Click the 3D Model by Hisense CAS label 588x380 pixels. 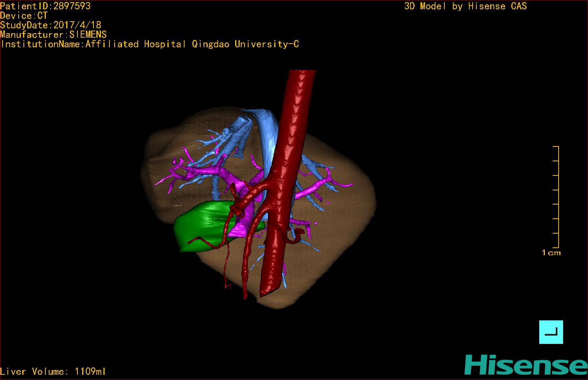466,6
